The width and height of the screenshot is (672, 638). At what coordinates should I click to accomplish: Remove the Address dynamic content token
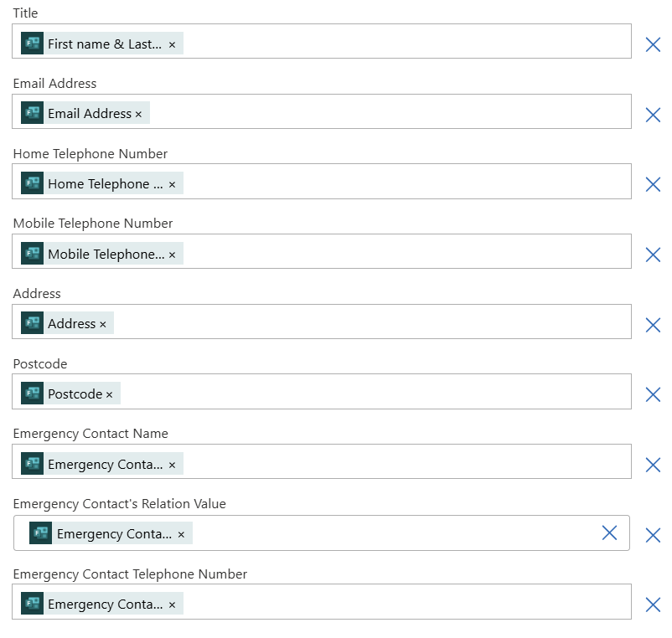[x=103, y=324]
